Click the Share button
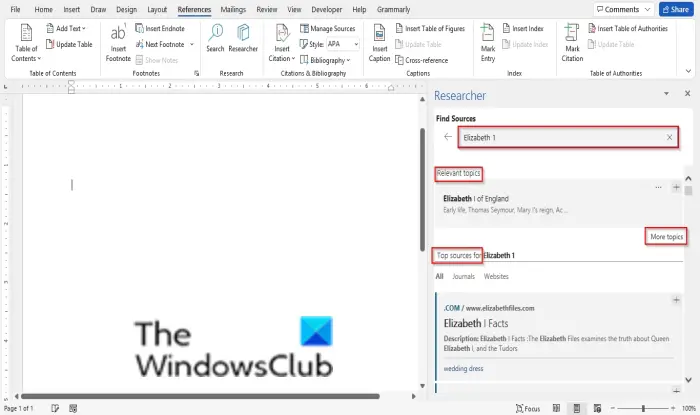Image resolution: width=700 pixels, height=415 pixels. (x=676, y=9)
